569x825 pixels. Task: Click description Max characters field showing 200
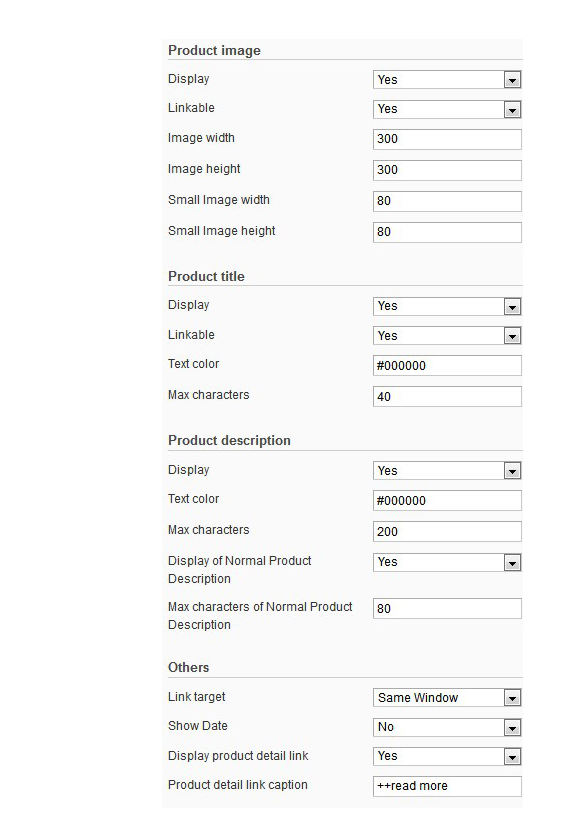447,531
